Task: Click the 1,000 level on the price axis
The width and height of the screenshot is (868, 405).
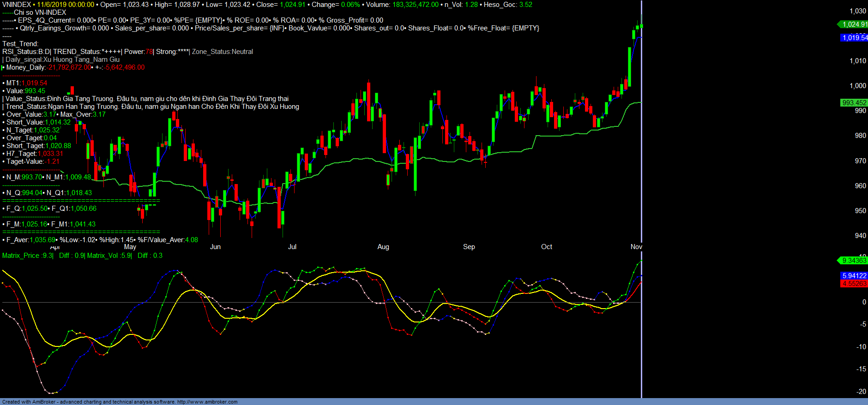Action: [858, 86]
